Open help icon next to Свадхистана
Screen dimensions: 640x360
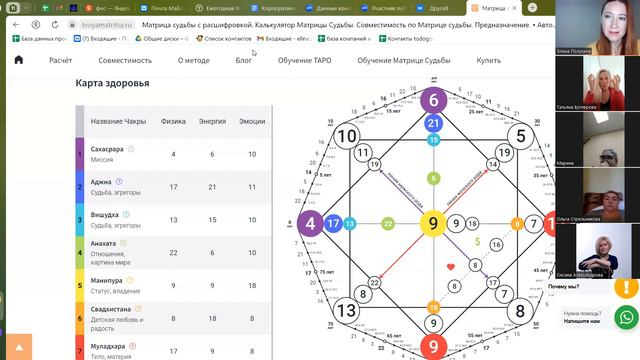138,309
